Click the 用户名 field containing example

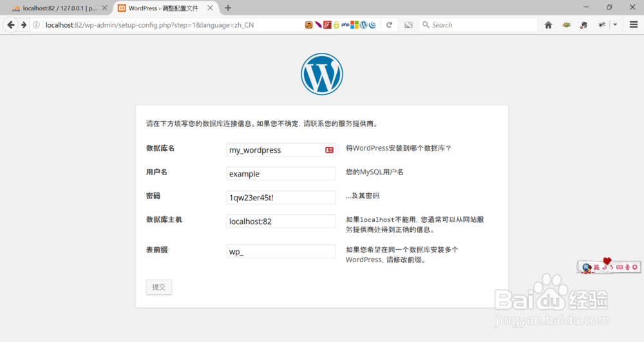(x=281, y=174)
